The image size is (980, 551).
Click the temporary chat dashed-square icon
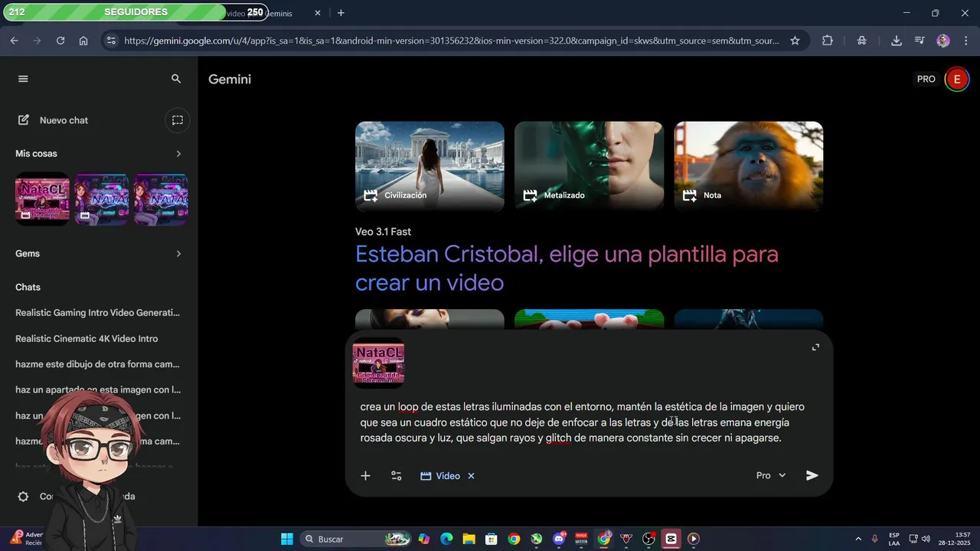(x=177, y=120)
